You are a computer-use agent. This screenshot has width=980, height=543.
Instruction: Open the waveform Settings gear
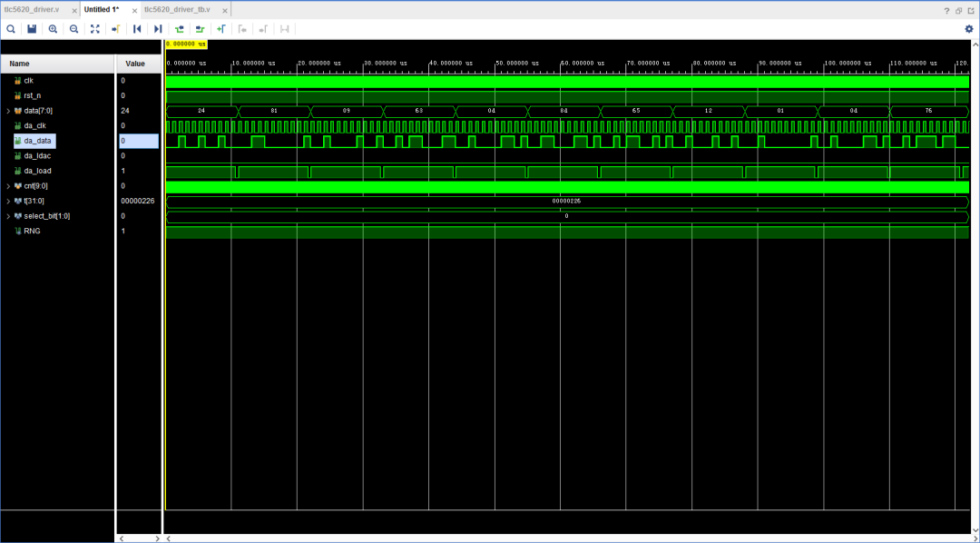(x=967, y=28)
